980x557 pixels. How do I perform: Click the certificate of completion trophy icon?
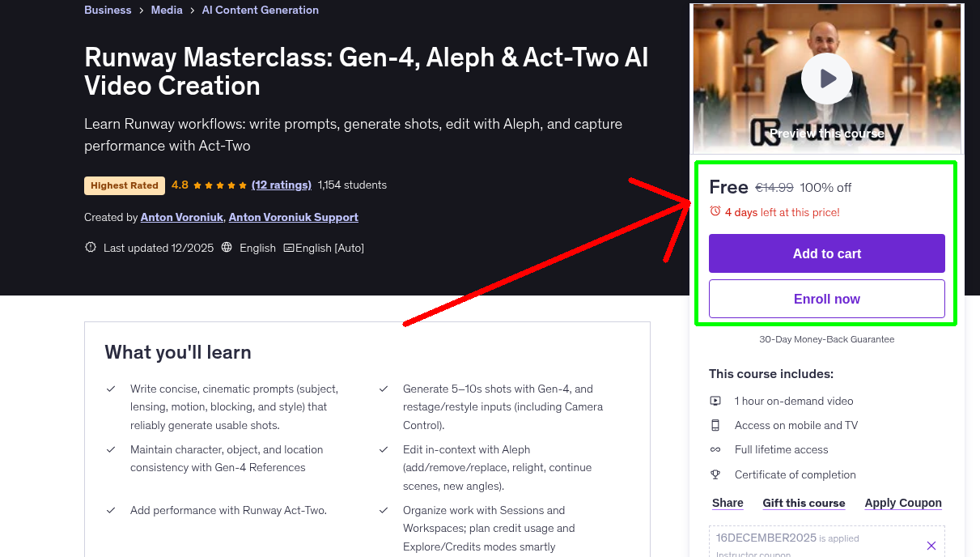715,474
